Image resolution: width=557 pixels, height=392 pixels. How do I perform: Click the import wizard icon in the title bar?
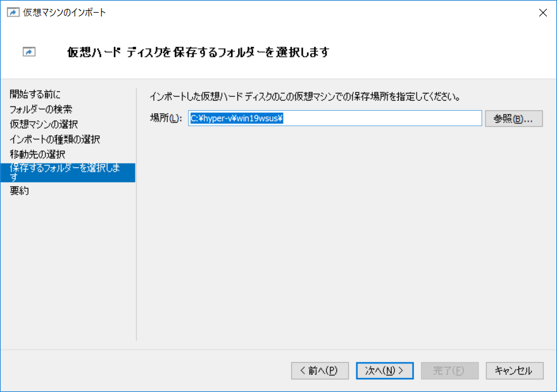13,12
